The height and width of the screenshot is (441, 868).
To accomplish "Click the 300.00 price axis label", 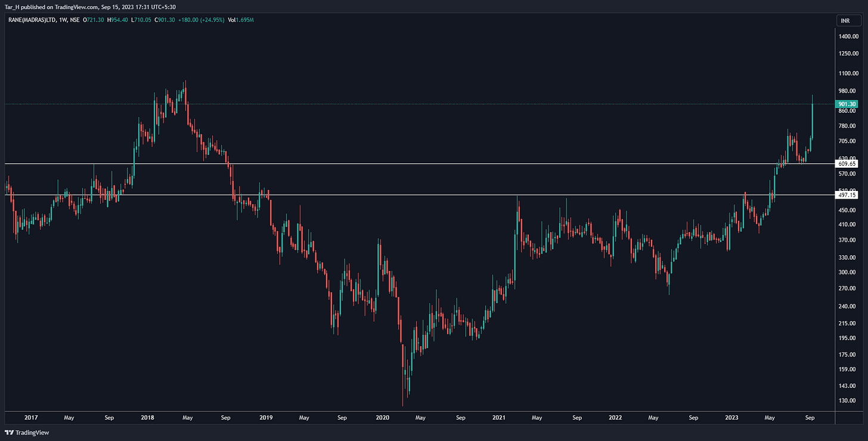I will pos(848,272).
